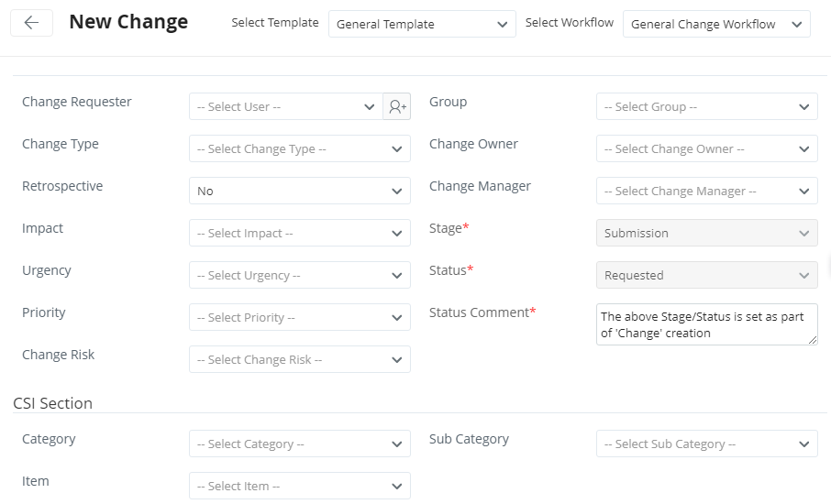The width and height of the screenshot is (831, 504).
Task: Expand the Change Requester user dropdown
Action: pos(285,107)
